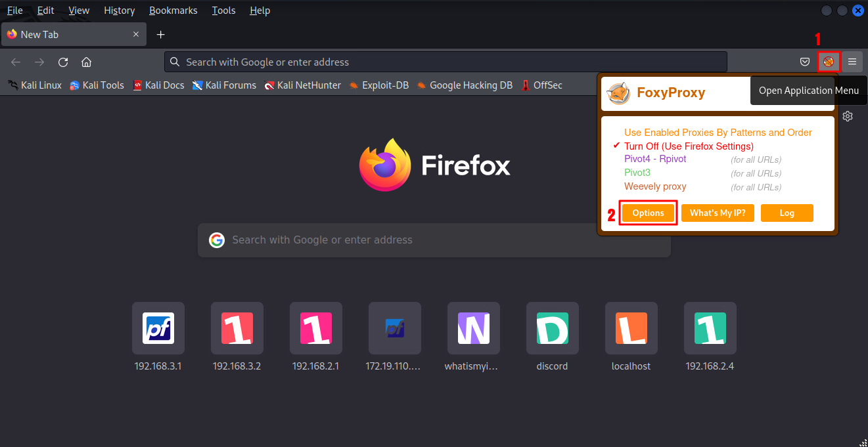This screenshot has height=447, width=868.
Task: Click the FoxyProxy Options button
Action: 648,213
